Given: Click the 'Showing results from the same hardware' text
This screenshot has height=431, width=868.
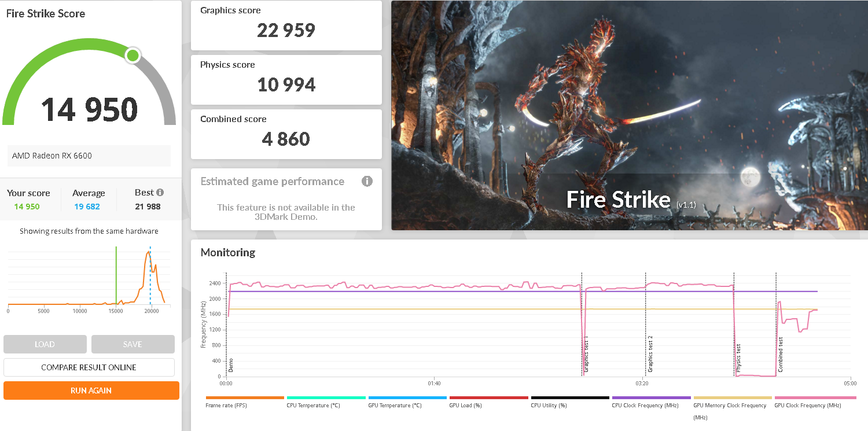Looking at the screenshot, I should [89, 231].
